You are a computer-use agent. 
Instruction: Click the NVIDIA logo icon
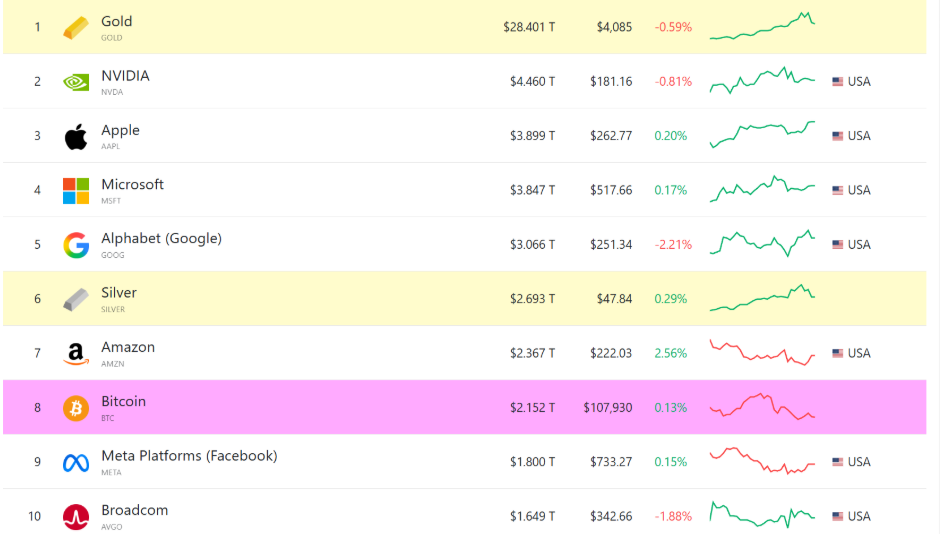pyautogui.click(x=76, y=82)
